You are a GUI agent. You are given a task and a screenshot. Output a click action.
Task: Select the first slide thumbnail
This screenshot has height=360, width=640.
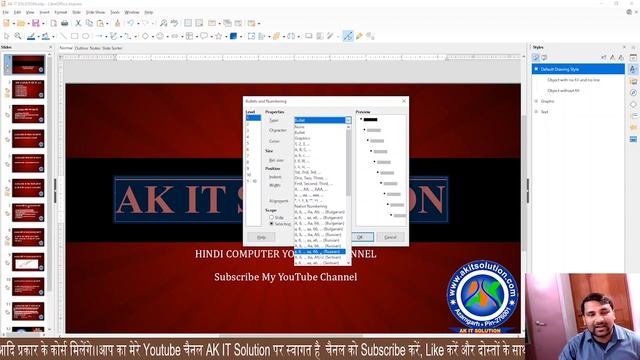coord(28,64)
